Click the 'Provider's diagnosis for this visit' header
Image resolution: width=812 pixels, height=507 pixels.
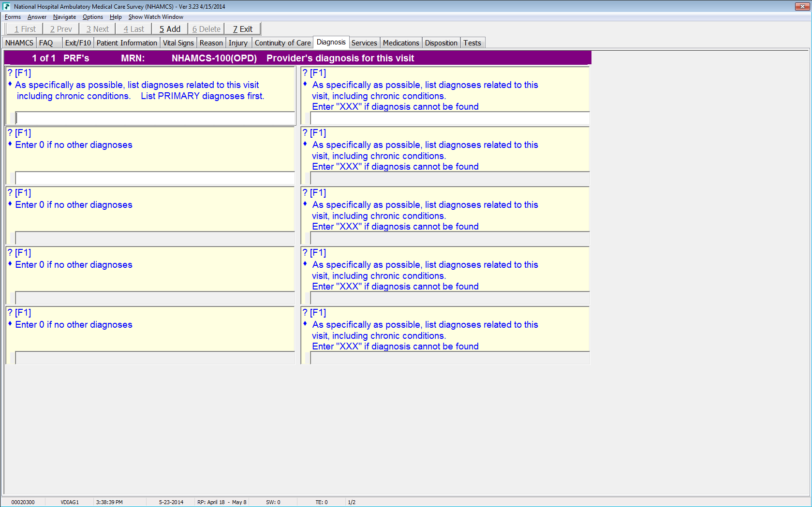point(340,58)
